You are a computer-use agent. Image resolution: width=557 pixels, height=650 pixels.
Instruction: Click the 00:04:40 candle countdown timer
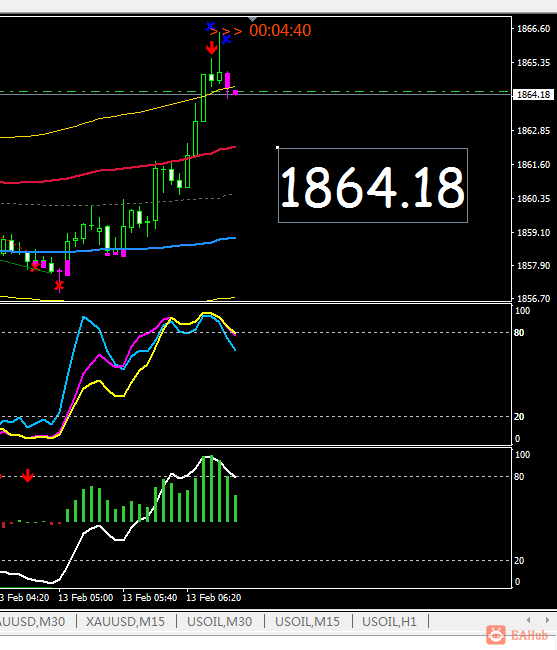pyautogui.click(x=280, y=30)
